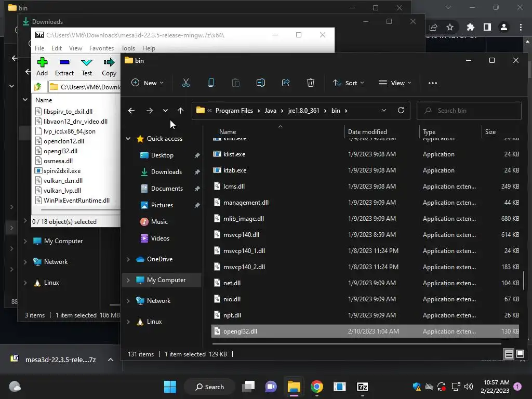Open recent locations dropdown arrow

coord(165,111)
